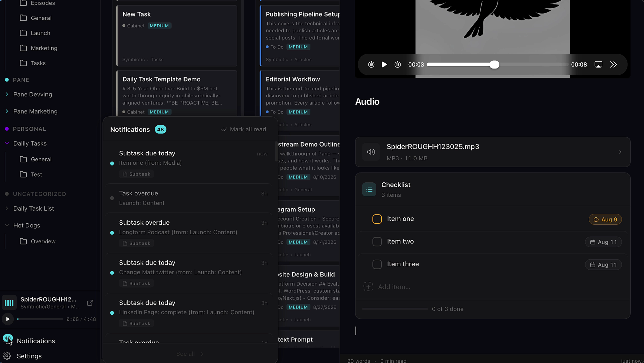Open the Launch folder in the sidebar
The image size is (644, 363).
coord(35,33)
